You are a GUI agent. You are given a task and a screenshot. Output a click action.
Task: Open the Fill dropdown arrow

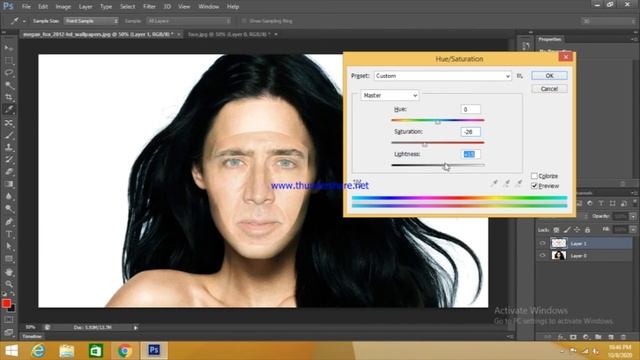(633, 230)
